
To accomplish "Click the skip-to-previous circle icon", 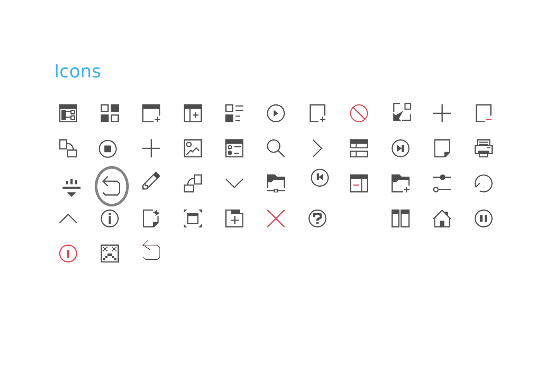I will click(x=320, y=177).
